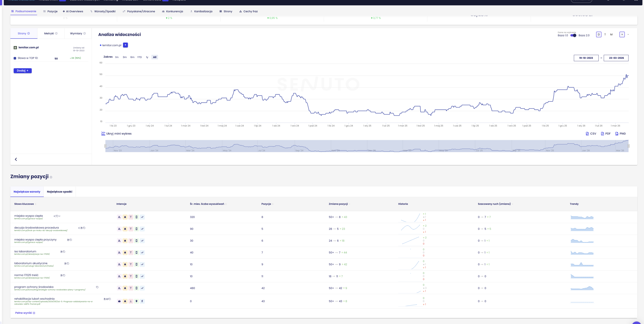Set chart range to 1y
The width and height of the screenshot is (644, 324).
pos(147,57)
